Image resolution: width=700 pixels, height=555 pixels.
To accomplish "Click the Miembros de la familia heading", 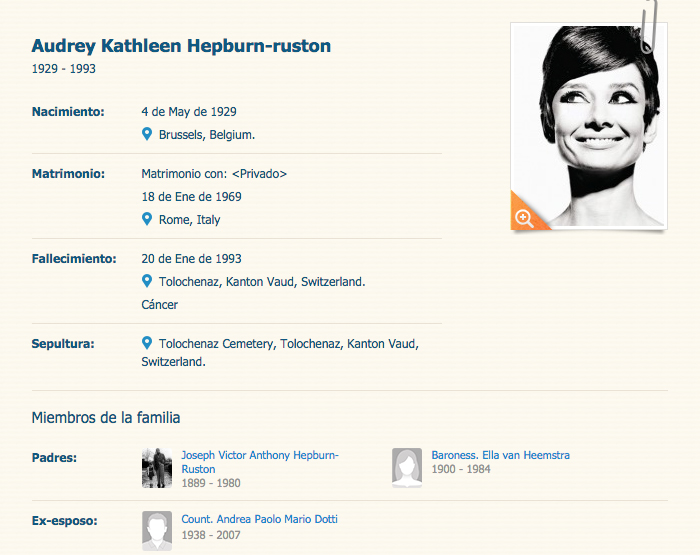I will pyautogui.click(x=105, y=417).
